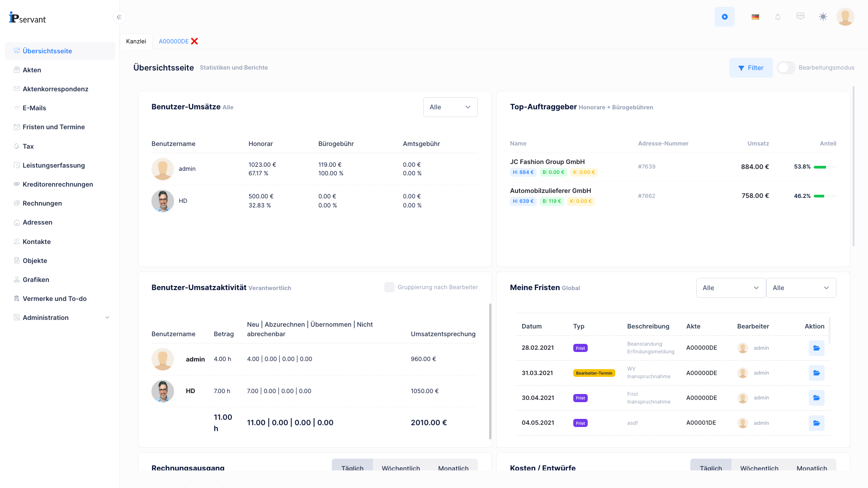This screenshot has height=488, width=868.
Task: Select the Kreditorenrechnungen sidebar icon
Action: tap(16, 184)
